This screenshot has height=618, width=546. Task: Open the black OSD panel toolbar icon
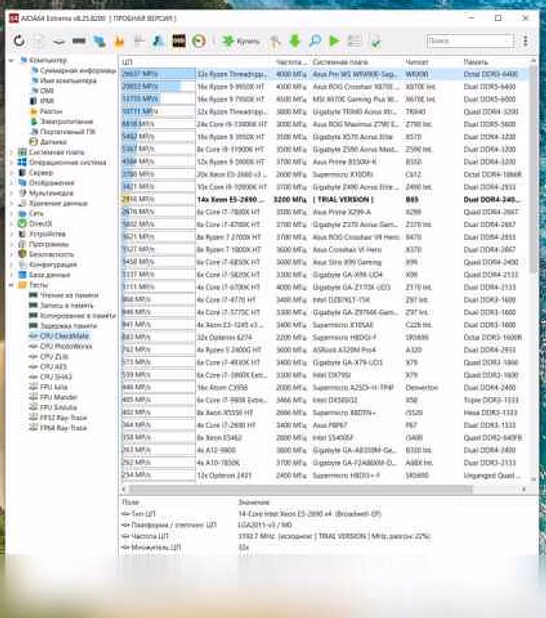tap(179, 41)
